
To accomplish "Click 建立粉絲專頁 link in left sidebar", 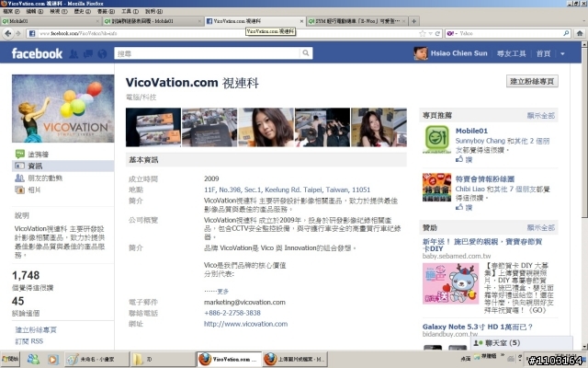I will tap(36, 329).
